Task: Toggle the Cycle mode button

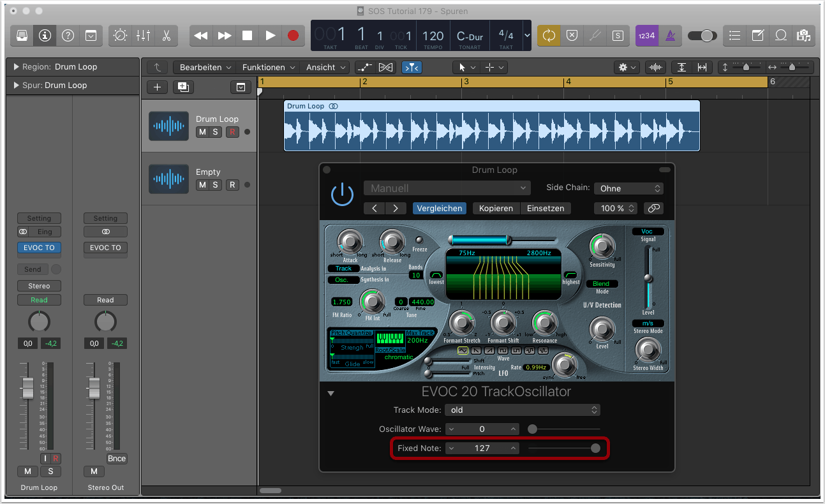Action: pos(549,36)
